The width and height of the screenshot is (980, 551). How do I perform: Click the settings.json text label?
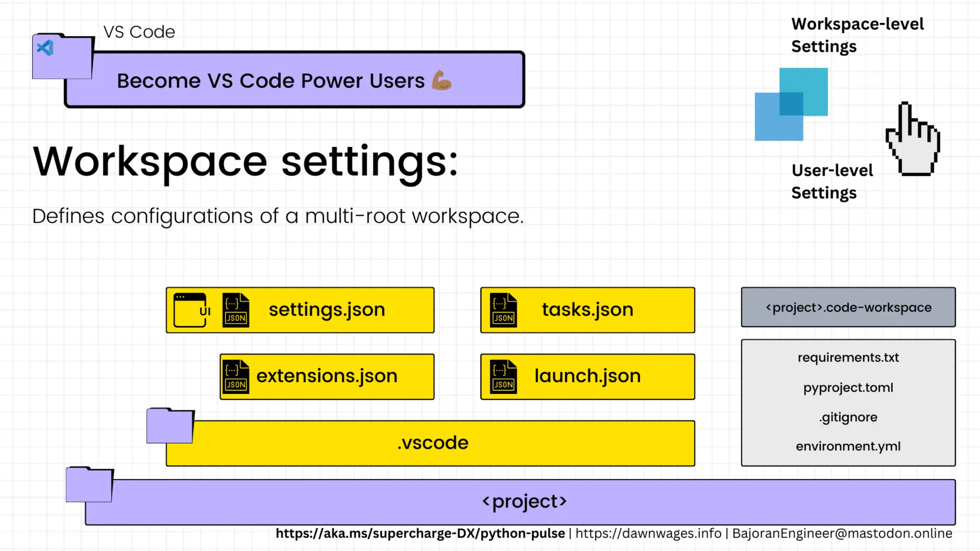327,310
